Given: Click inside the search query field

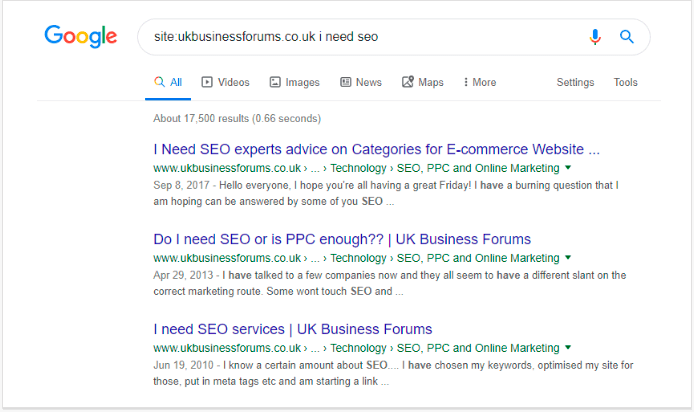Looking at the screenshot, I should pyautogui.click(x=363, y=37).
